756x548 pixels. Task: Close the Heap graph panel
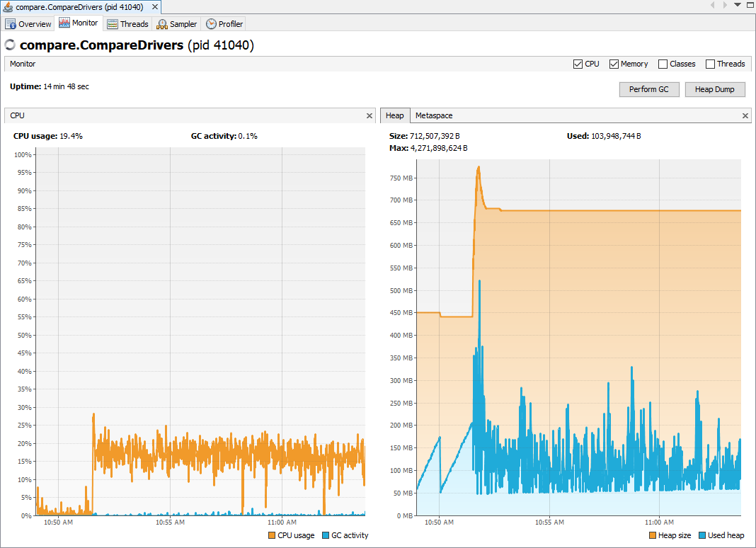click(x=745, y=115)
